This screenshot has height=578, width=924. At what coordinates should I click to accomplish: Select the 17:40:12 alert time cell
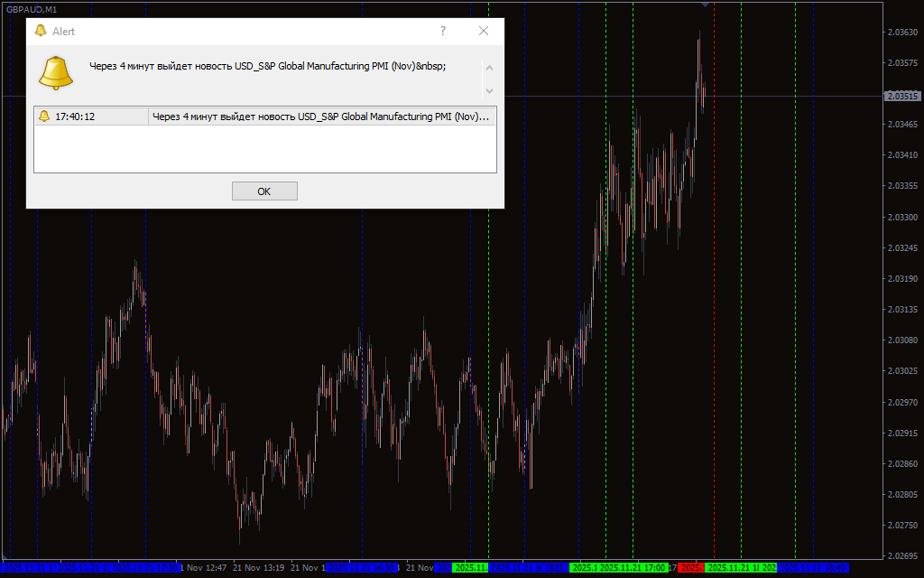pos(76,117)
